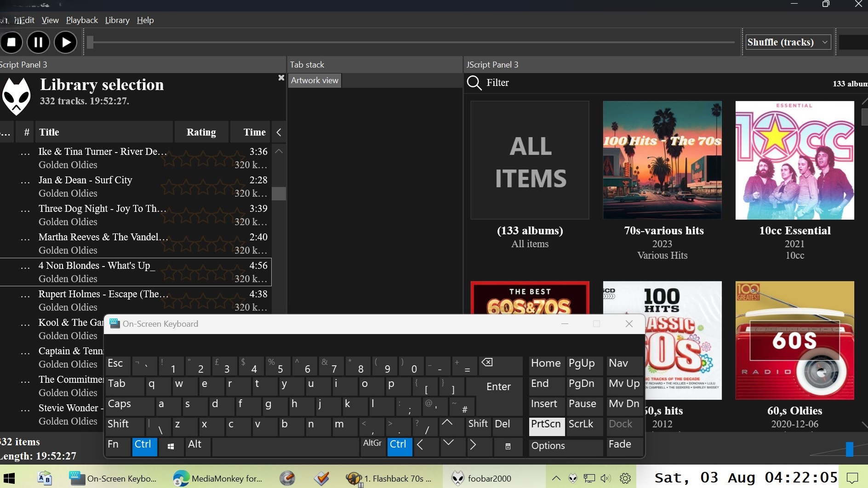Close the Library selection header with the X
868x488 pixels.
[281, 78]
